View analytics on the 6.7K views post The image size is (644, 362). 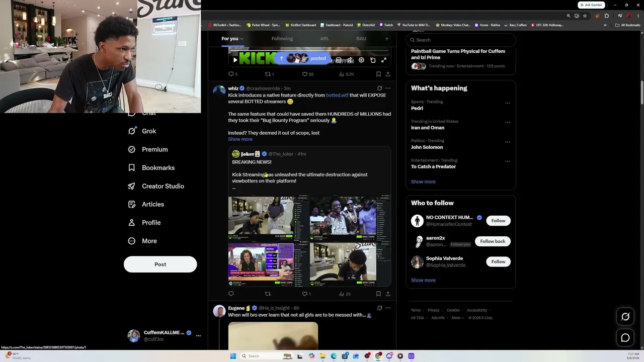(x=347, y=74)
